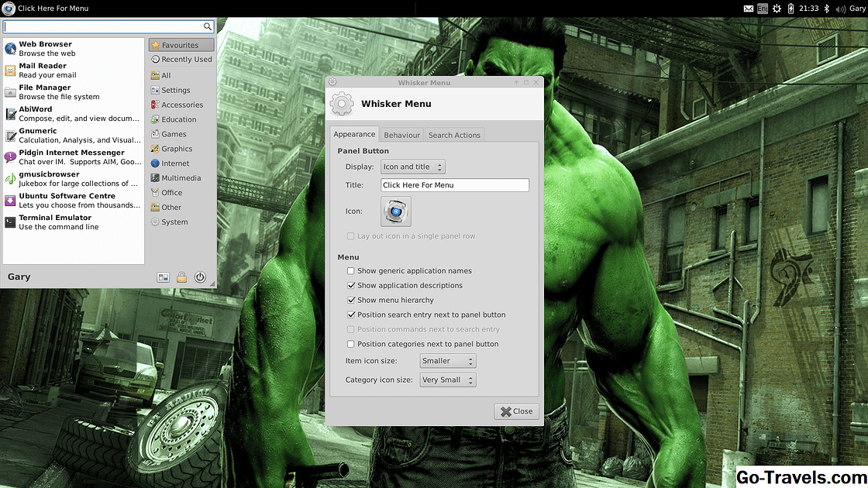This screenshot has height=488, width=868.
Task: Launch Ubuntu Software Centre icon
Action: click(x=10, y=201)
